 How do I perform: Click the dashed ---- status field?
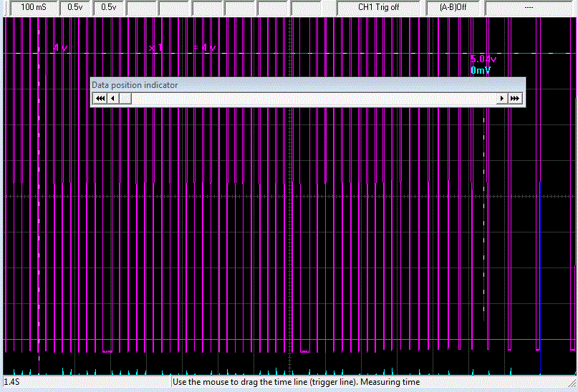pyautogui.click(x=529, y=7)
